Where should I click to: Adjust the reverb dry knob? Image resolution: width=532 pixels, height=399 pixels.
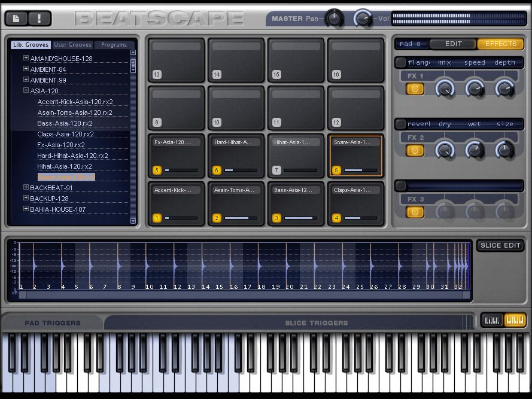point(445,150)
